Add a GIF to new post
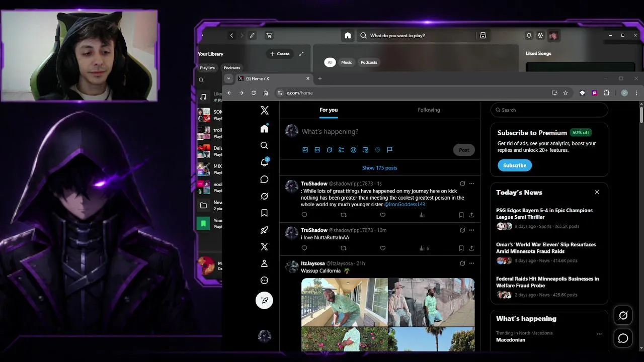 [x=317, y=150]
